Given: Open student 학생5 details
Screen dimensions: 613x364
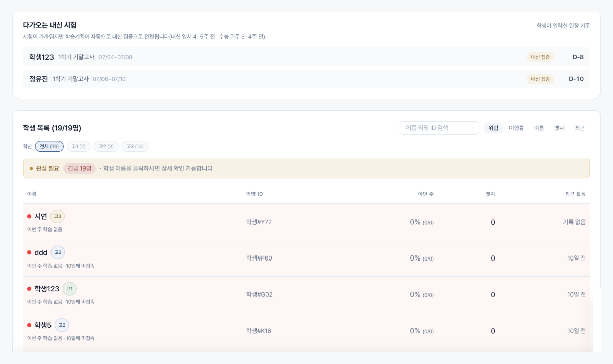Looking at the screenshot, I should coord(43,325).
